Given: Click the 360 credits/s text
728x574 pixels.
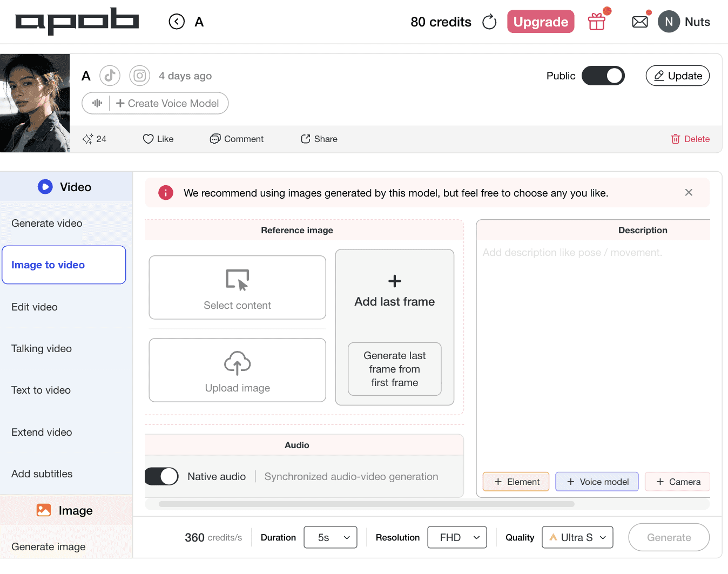Looking at the screenshot, I should tap(213, 537).
